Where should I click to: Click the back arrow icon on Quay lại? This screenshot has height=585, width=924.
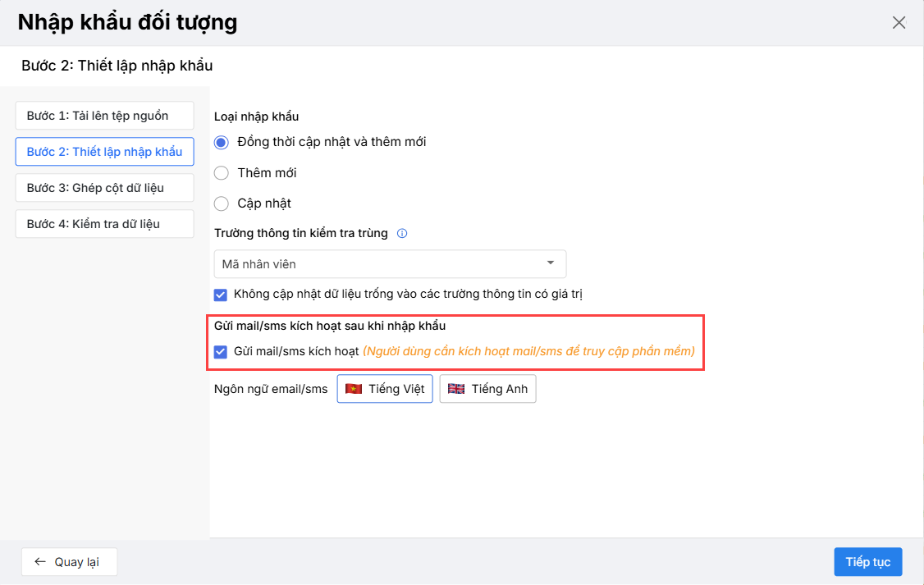coord(40,562)
